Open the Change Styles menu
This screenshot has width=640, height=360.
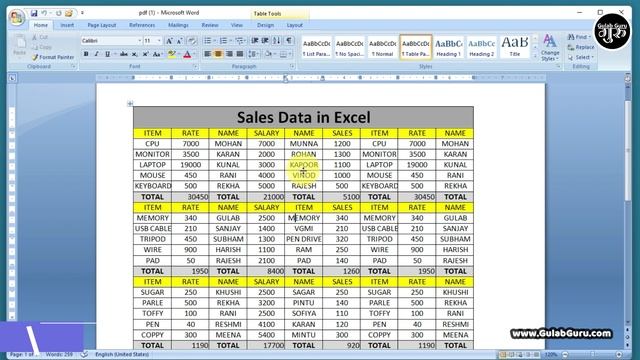point(550,48)
